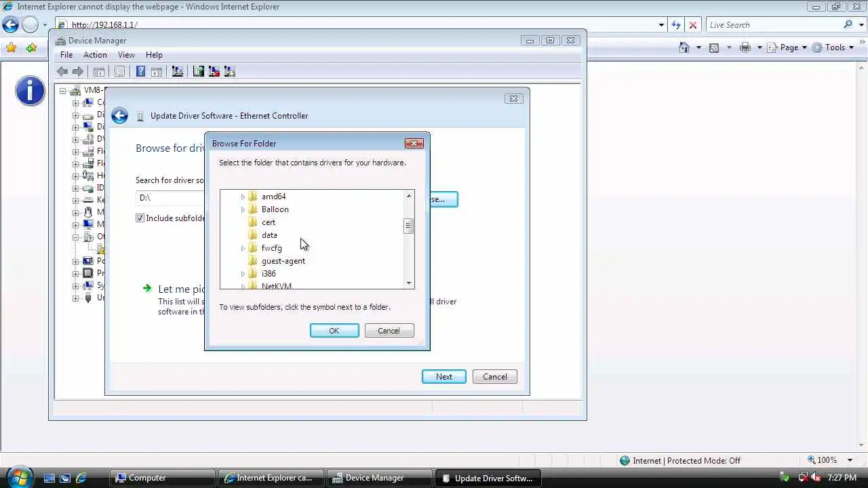Click blue information icon on error page

(x=30, y=91)
